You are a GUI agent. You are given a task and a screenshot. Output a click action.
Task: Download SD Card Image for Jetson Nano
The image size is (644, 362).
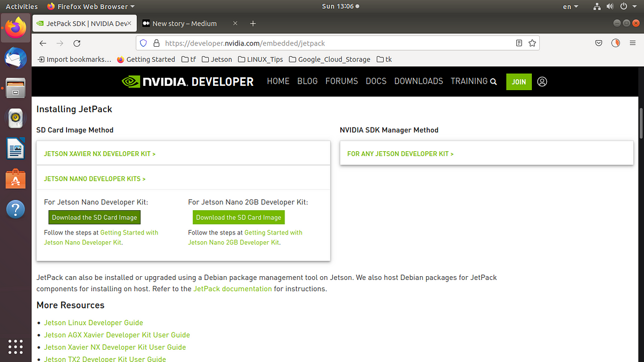point(94,217)
